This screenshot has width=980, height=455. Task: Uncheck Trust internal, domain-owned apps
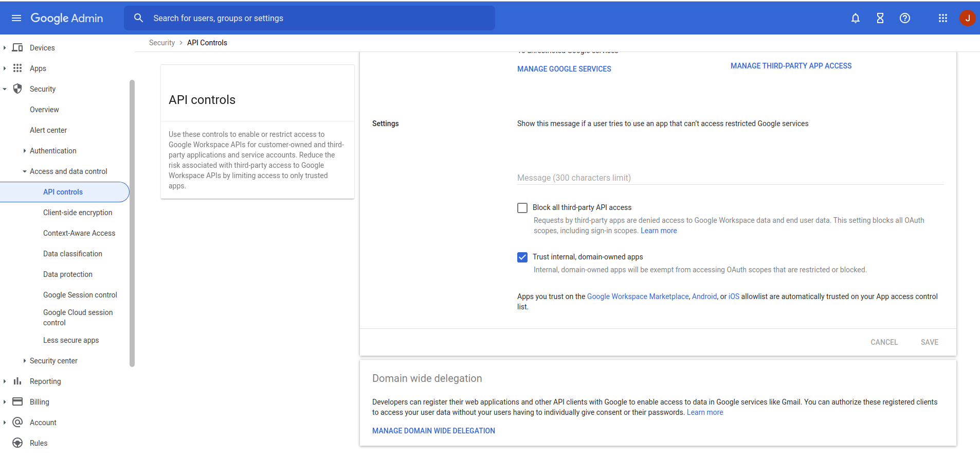[522, 257]
